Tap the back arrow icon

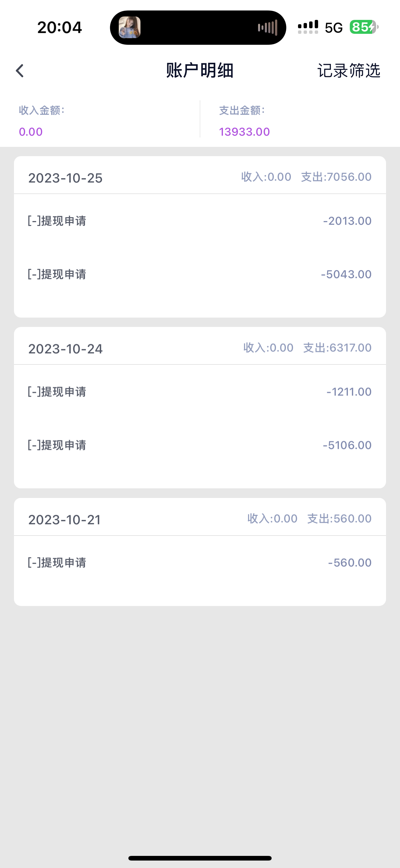pyautogui.click(x=20, y=71)
